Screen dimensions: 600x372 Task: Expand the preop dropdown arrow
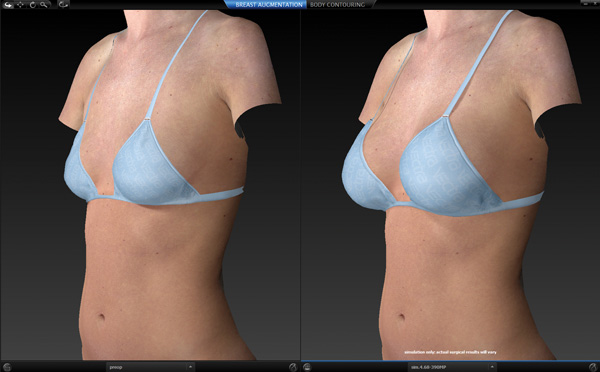pos(190,367)
